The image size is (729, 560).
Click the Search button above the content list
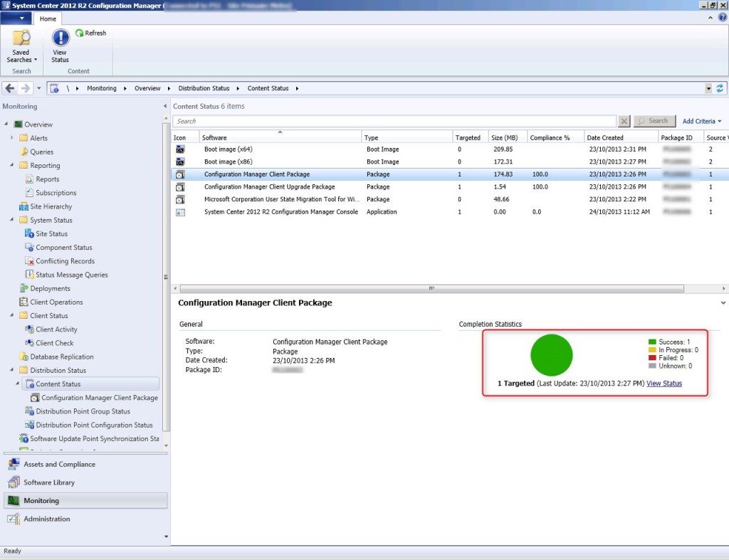pyautogui.click(x=654, y=120)
